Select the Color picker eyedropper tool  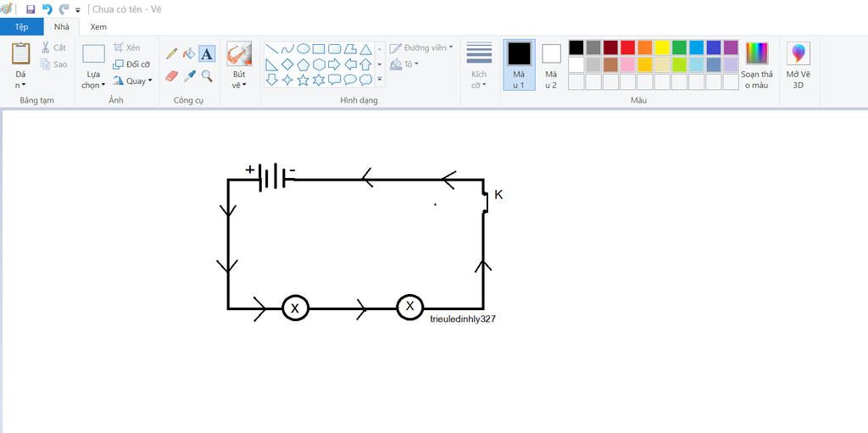pyautogui.click(x=189, y=76)
